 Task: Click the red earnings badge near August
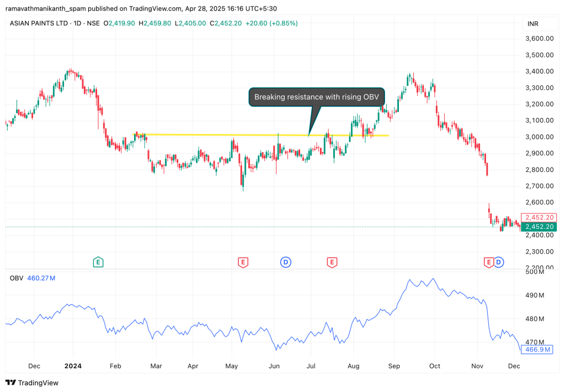tap(332, 262)
